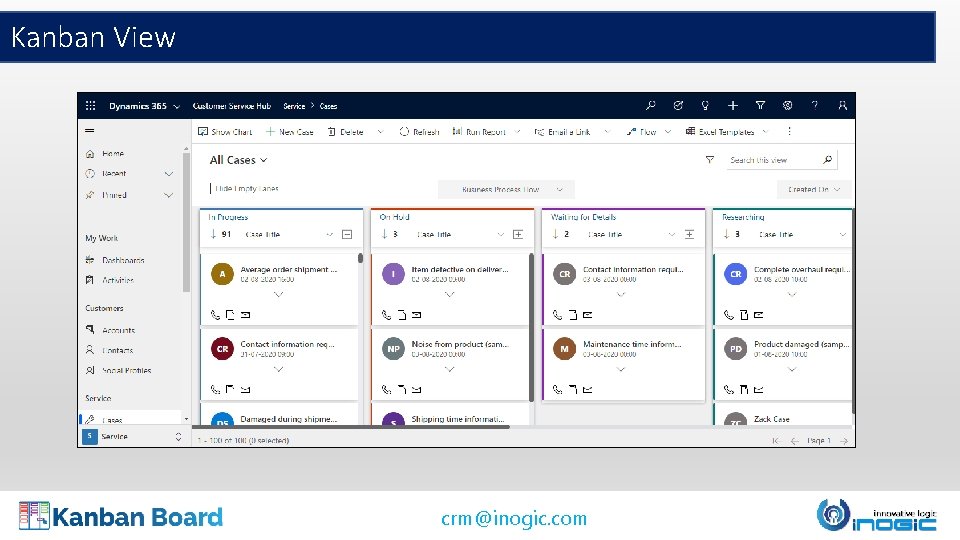Click Excel Templates button

coord(720,132)
